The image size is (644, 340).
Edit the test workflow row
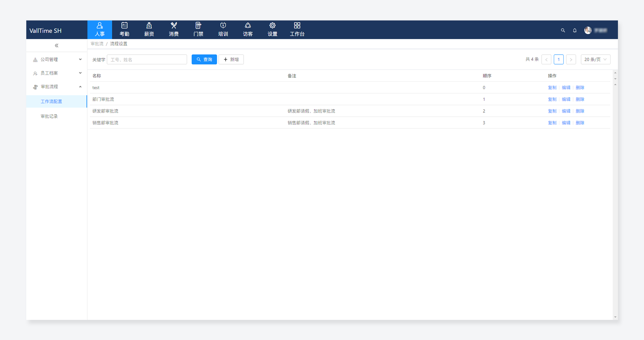tap(566, 88)
